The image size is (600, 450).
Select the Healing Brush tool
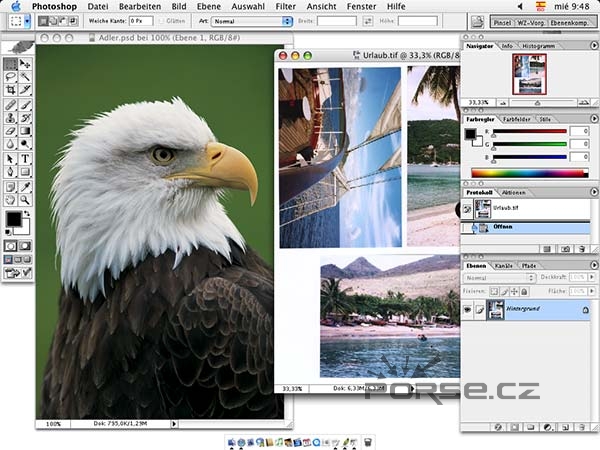[10, 104]
